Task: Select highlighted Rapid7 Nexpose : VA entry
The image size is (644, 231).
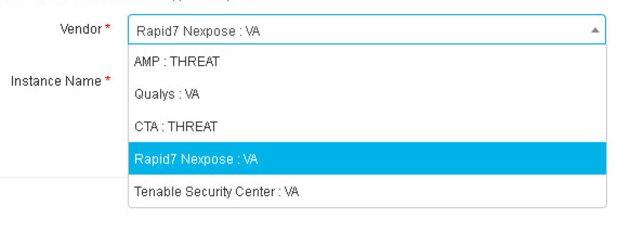Action: coord(196,159)
